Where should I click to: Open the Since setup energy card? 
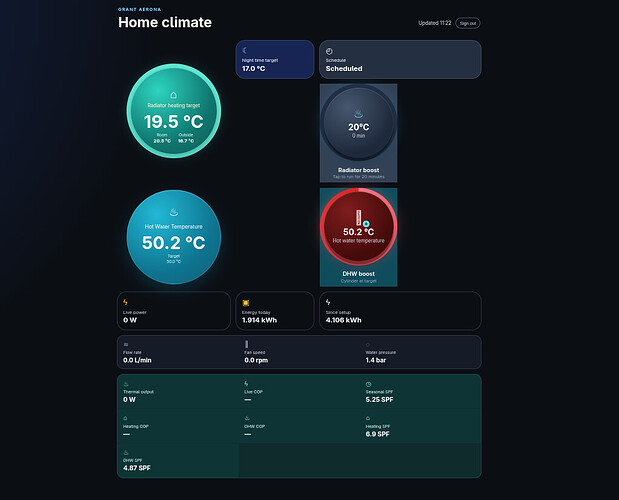[x=400, y=311]
